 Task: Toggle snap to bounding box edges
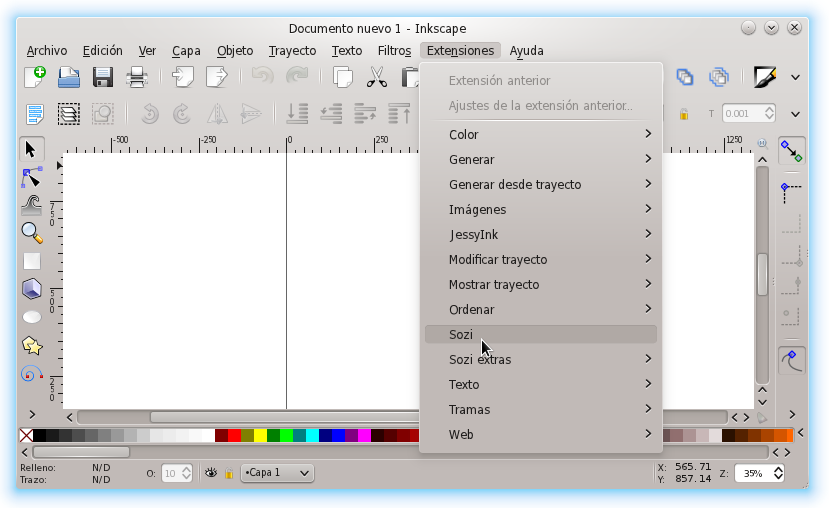tap(791, 224)
